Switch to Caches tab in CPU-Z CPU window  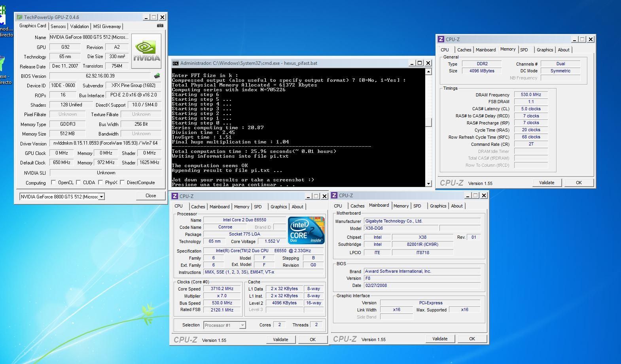click(198, 207)
